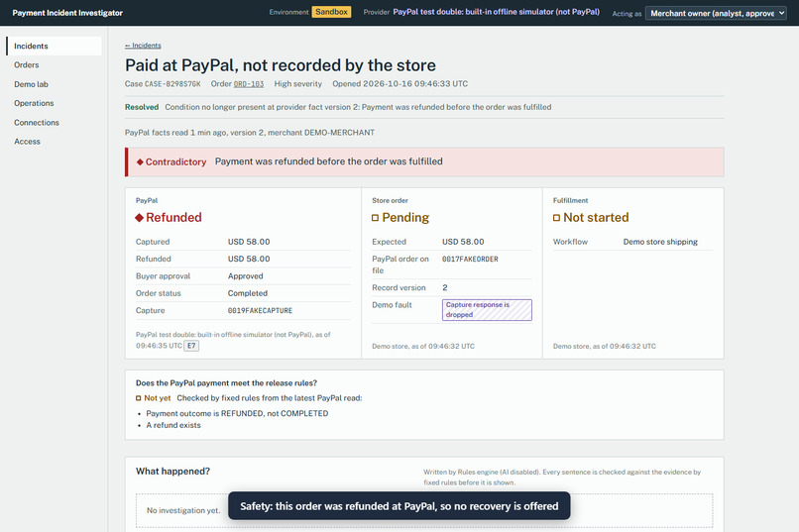799x532 pixels.
Task: Select Operations in the sidebar
Action: (34, 103)
